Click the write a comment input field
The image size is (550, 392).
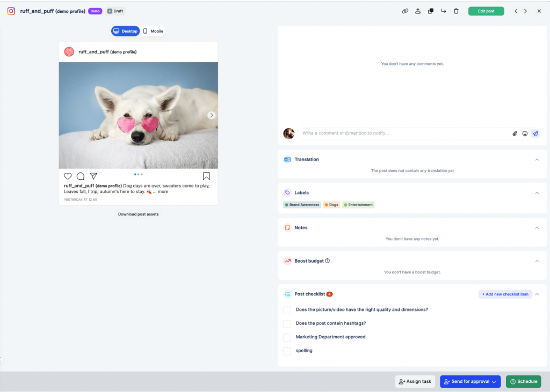tap(403, 133)
